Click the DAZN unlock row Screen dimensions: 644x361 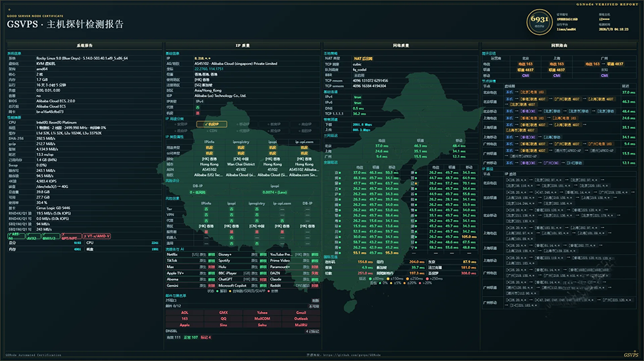coord(294,273)
